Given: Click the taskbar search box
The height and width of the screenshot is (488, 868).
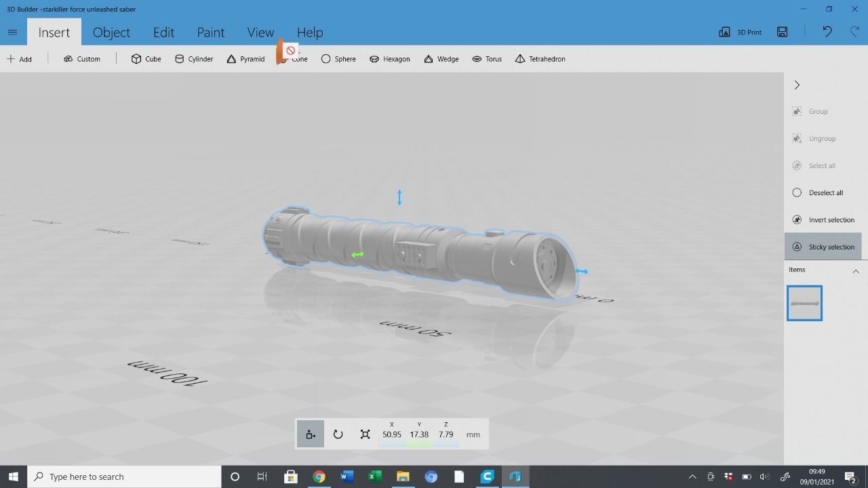Looking at the screenshot, I should [124, 476].
